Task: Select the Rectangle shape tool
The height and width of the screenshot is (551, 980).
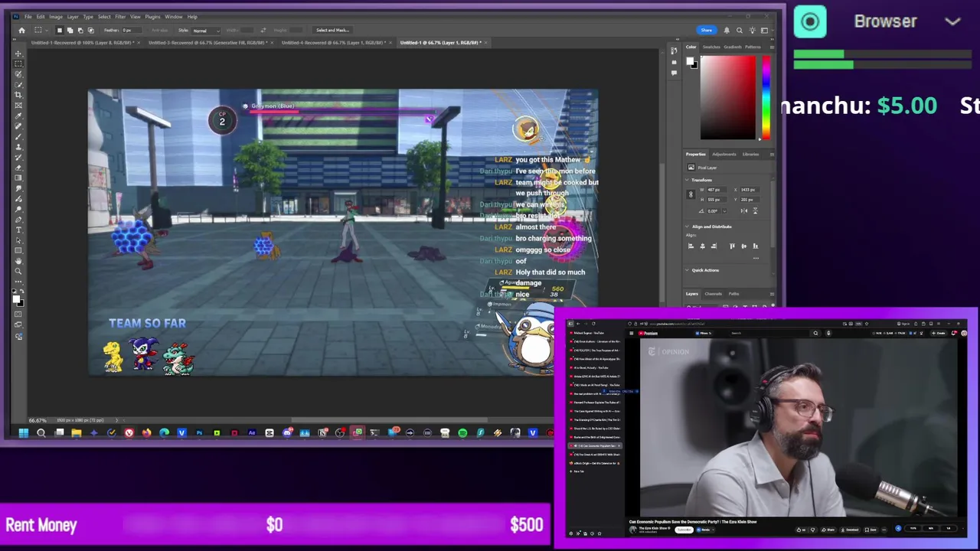Action: pyautogui.click(x=18, y=250)
